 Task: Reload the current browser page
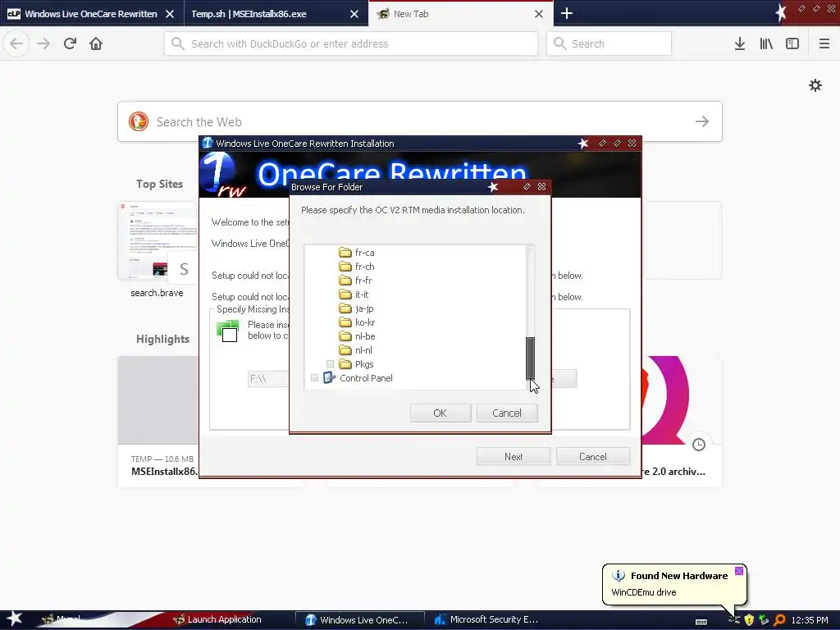(x=70, y=43)
